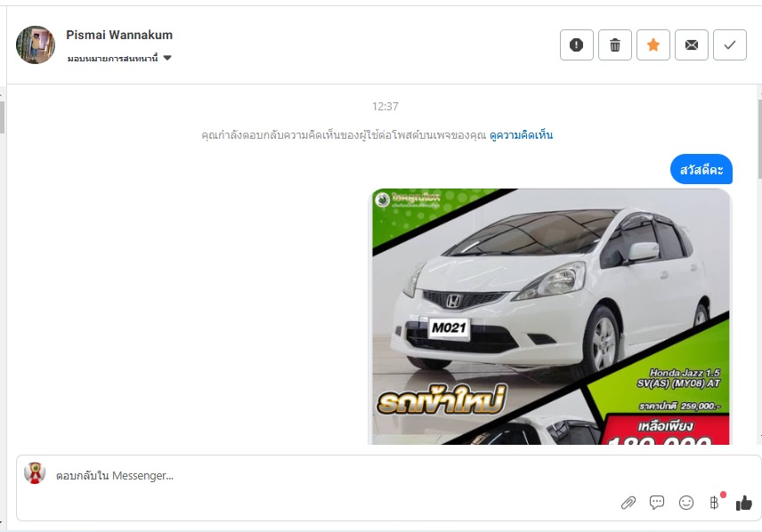Viewport: 762px width, 532px height.
Task: Attach a file using the paperclip icon
Action: (628, 503)
